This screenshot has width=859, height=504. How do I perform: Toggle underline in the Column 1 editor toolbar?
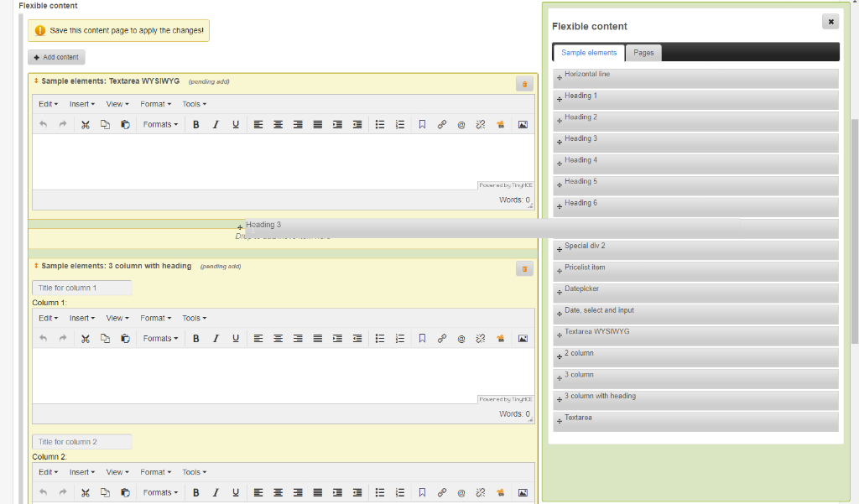(236, 339)
